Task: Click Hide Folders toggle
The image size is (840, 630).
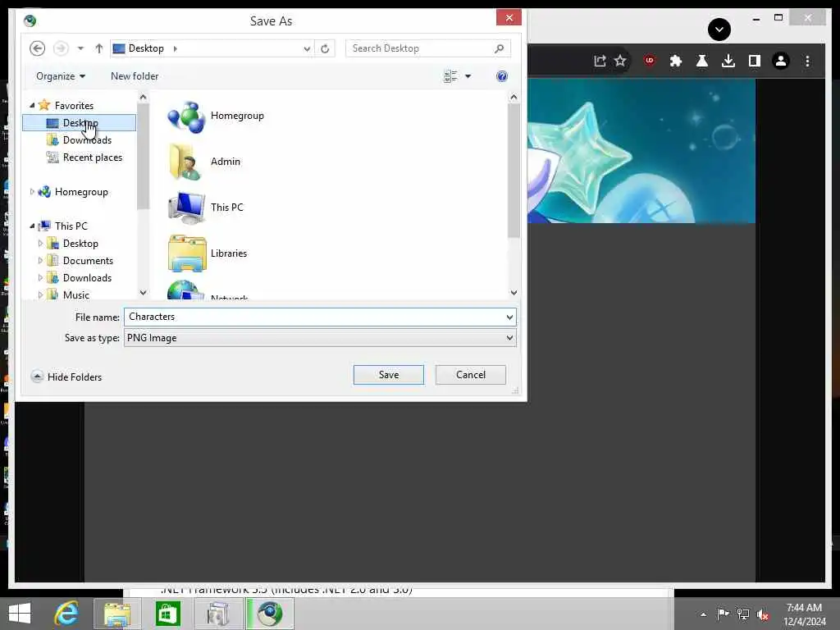Action: click(x=66, y=377)
